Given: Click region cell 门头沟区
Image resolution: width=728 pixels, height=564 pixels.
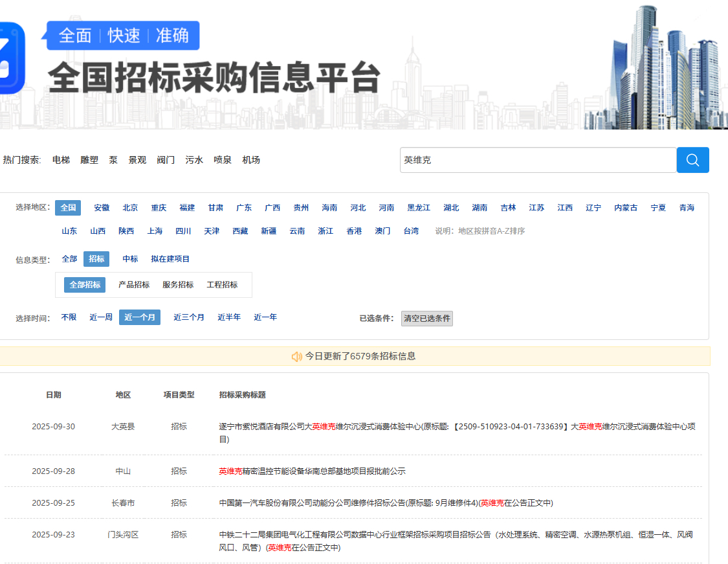Looking at the screenshot, I should click(123, 535).
